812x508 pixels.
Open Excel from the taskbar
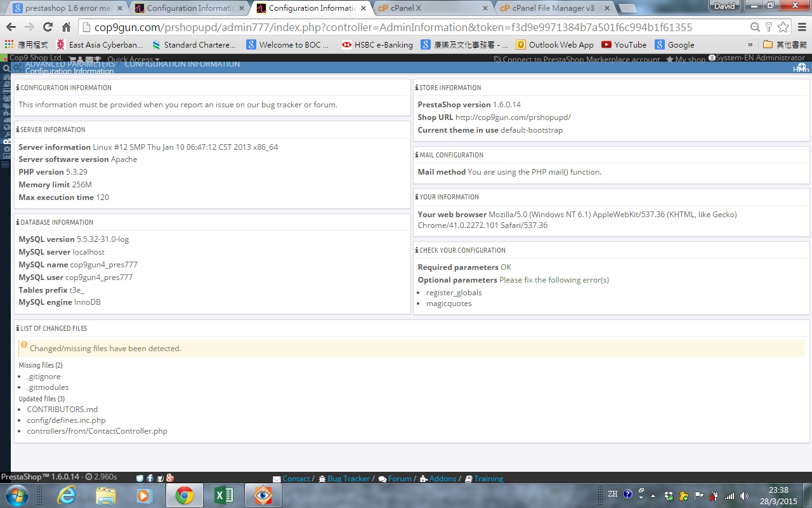click(x=223, y=495)
